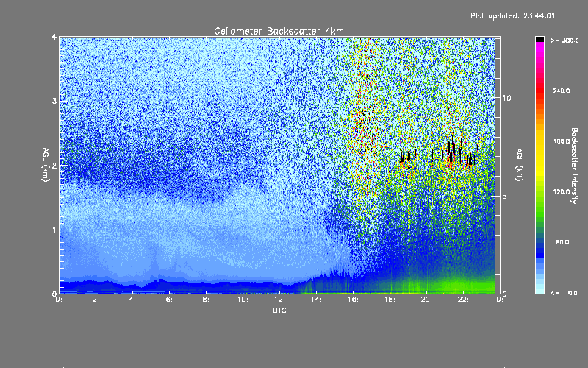The image size is (588, 368).
Task: Click the "UTC" x-axis label
Action: point(279,310)
